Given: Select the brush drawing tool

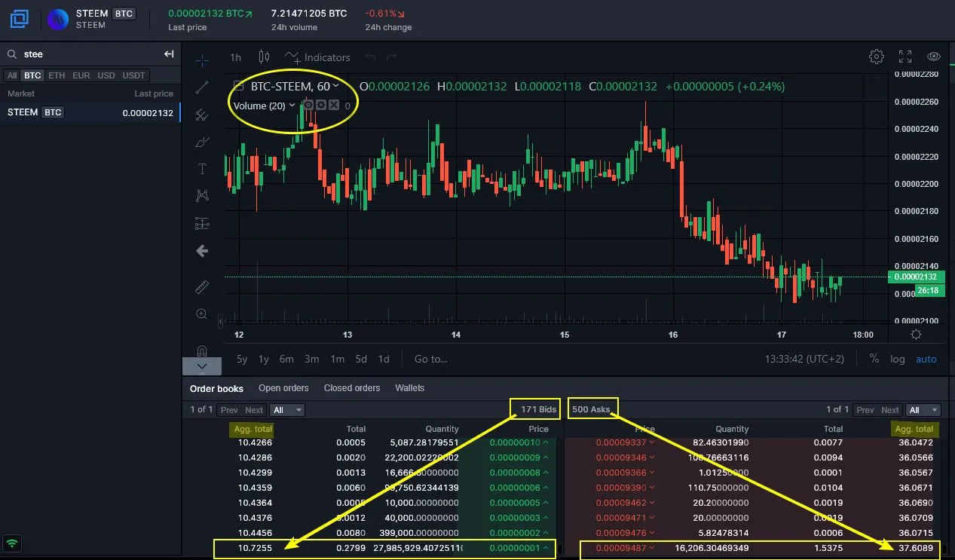Looking at the screenshot, I should click(202, 142).
